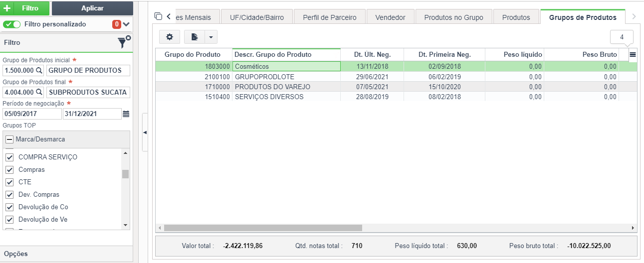
Task: Uncheck the Compras checkbox
Action: click(x=9, y=170)
